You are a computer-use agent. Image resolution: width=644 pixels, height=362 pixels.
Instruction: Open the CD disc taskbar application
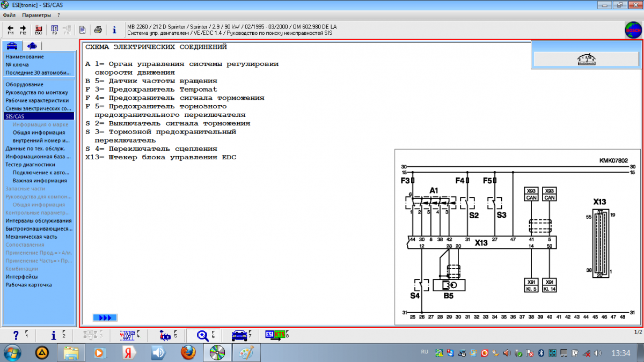click(217, 353)
